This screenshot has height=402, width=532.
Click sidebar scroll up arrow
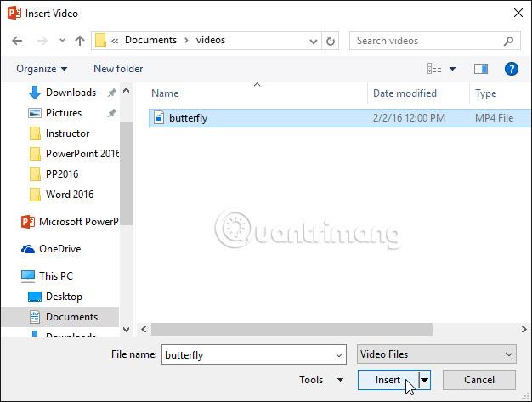click(127, 91)
